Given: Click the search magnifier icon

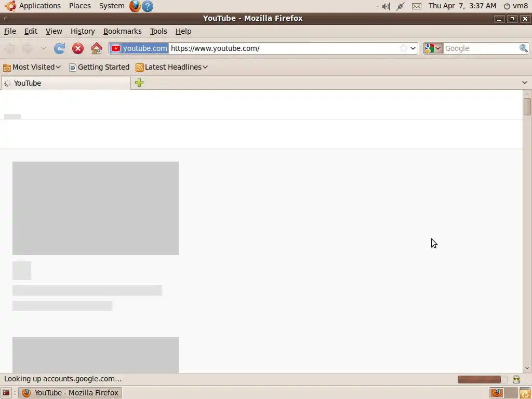Looking at the screenshot, I should (x=524, y=48).
